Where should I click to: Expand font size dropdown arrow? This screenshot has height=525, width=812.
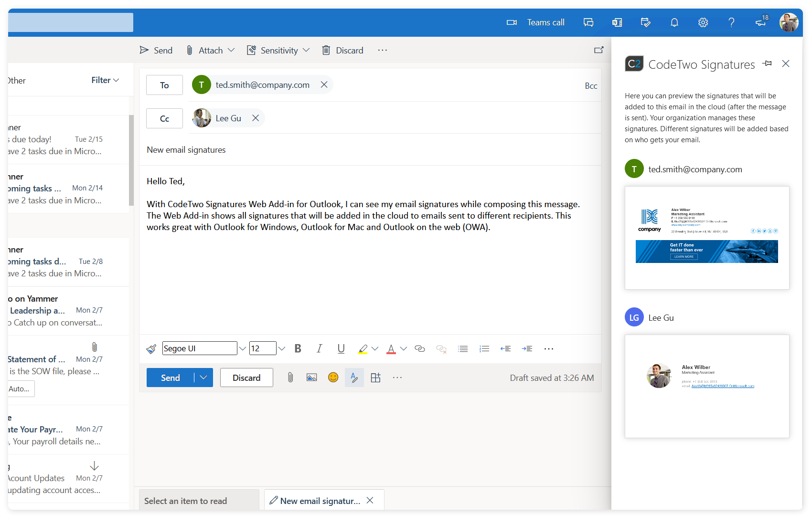tap(282, 348)
